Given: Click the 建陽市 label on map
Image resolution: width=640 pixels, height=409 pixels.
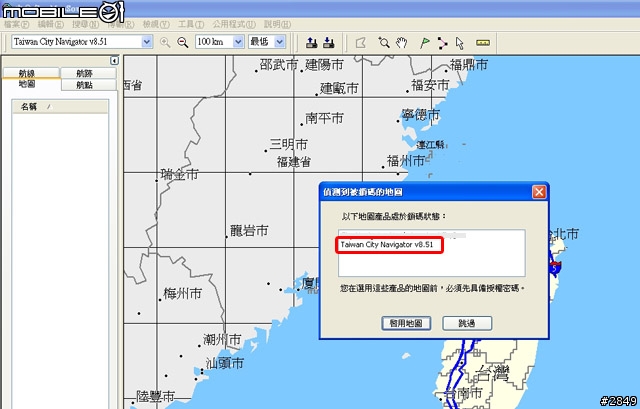Looking at the screenshot, I should tap(324, 64).
